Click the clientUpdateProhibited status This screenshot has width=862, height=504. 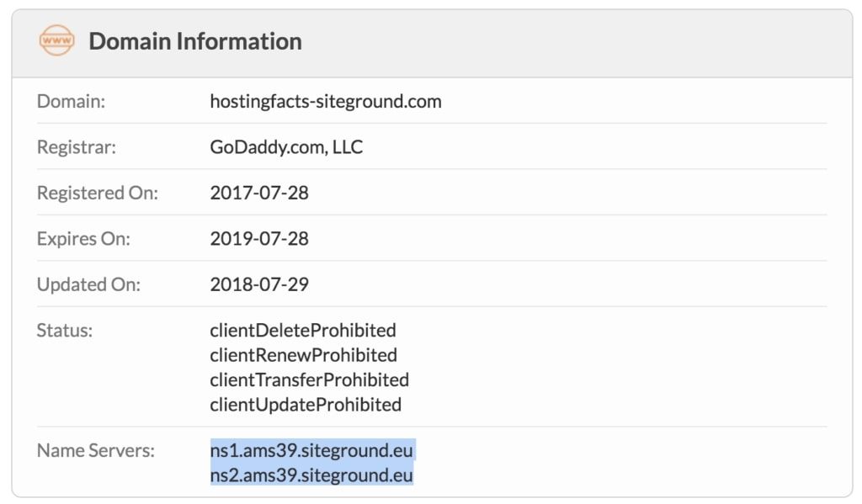[x=305, y=405]
